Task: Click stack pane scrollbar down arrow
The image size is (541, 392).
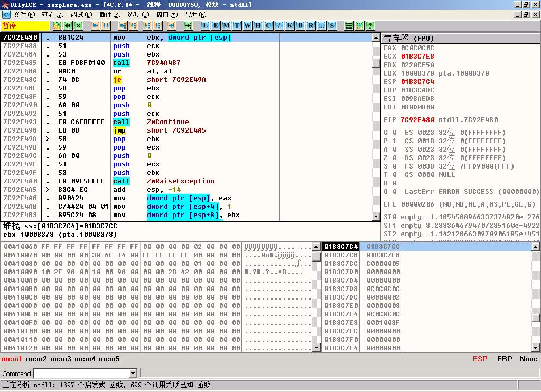Action: tap(535, 348)
